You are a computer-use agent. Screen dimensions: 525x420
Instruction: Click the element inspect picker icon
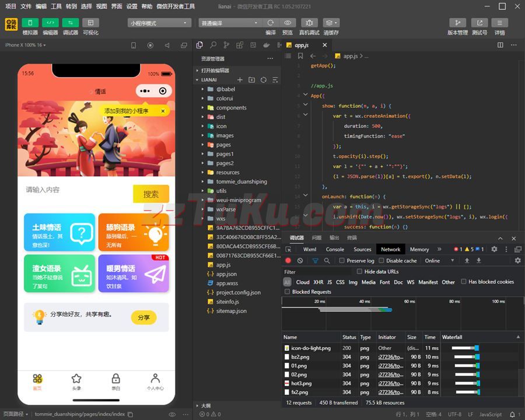coord(288,249)
